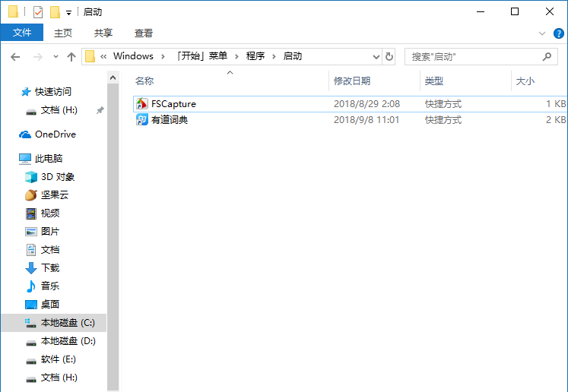
Task: Open the 文件 menu tab
Action: tap(22, 33)
